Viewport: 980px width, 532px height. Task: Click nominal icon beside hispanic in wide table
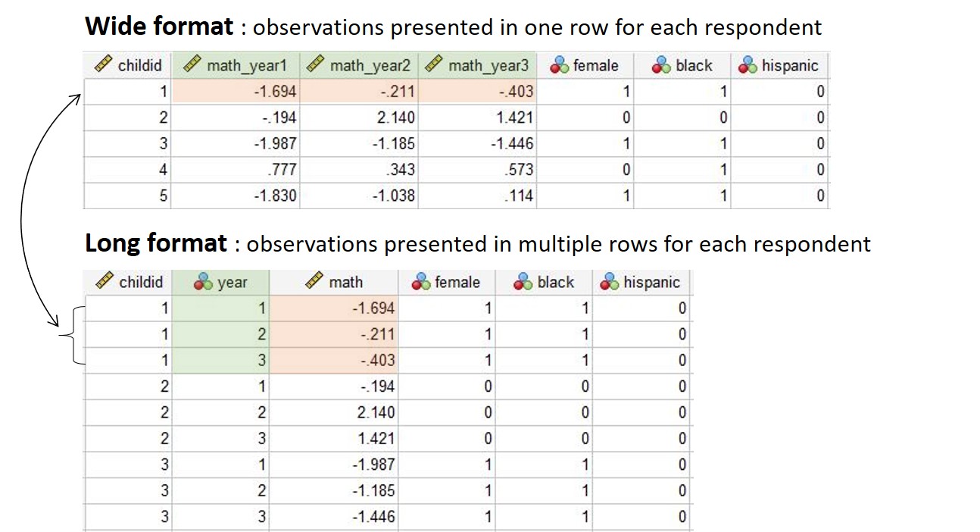(748, 66)
